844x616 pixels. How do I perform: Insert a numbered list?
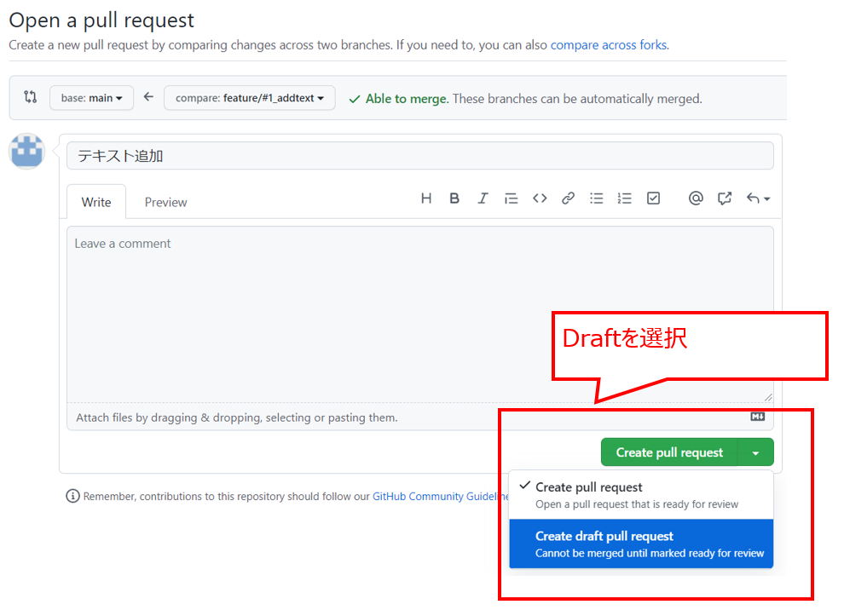tap(625, 198)
